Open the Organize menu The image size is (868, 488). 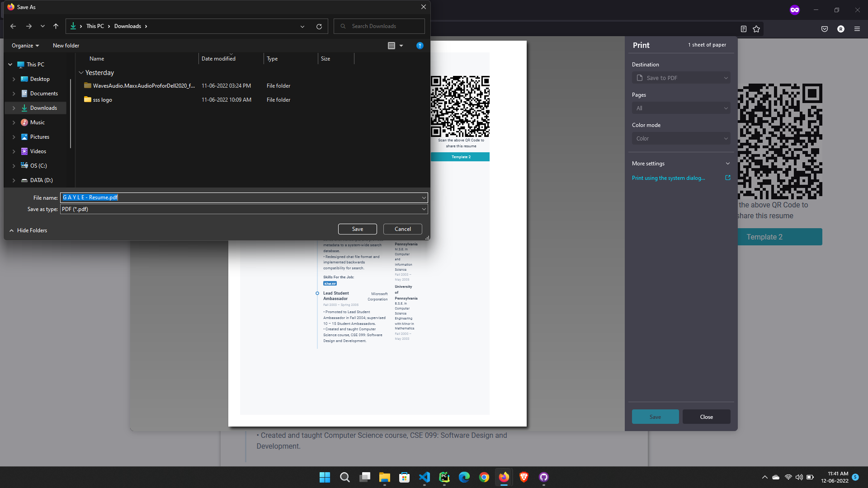tap(25, 46)
